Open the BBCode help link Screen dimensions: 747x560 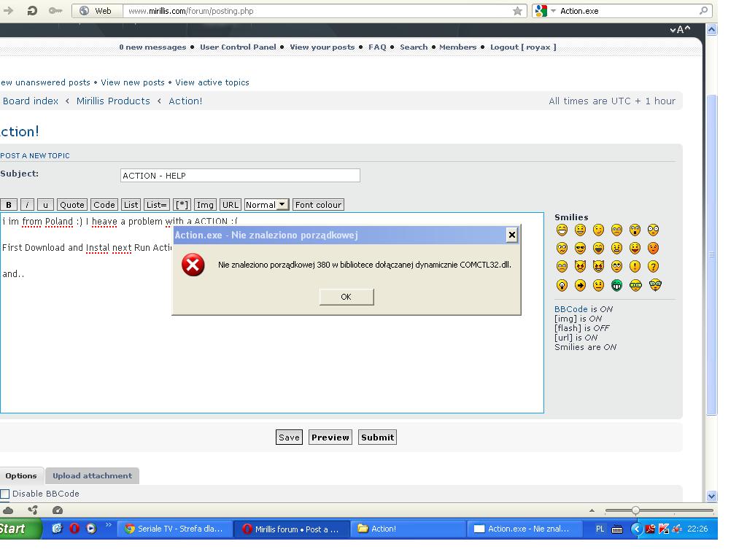click(571, 309)
